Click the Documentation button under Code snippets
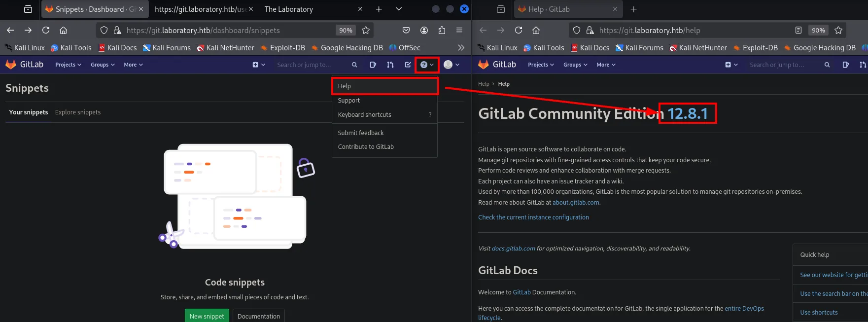This screenshot has height=322, width=868. pos(258,316)
